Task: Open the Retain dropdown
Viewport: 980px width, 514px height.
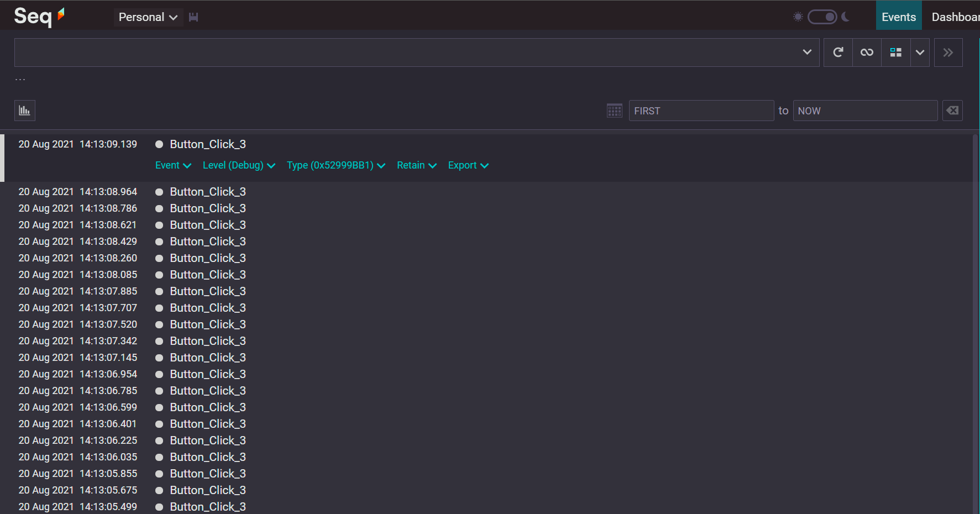Action: [417, 165]
